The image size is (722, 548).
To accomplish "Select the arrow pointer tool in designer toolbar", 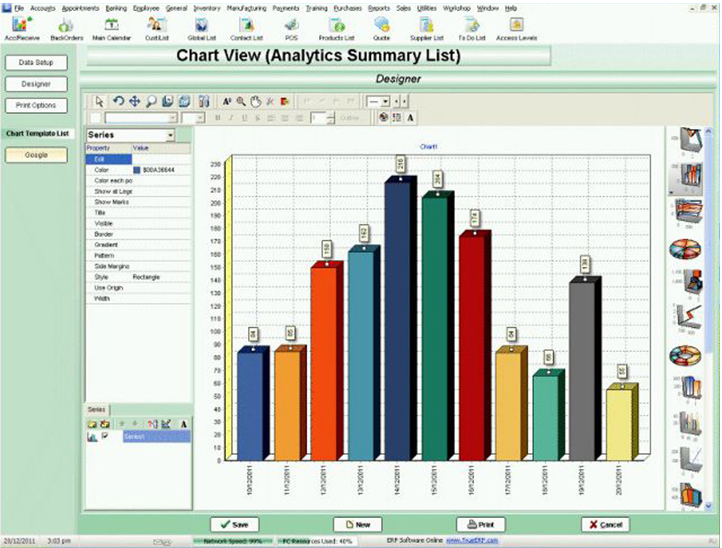I will coord(99,101).
